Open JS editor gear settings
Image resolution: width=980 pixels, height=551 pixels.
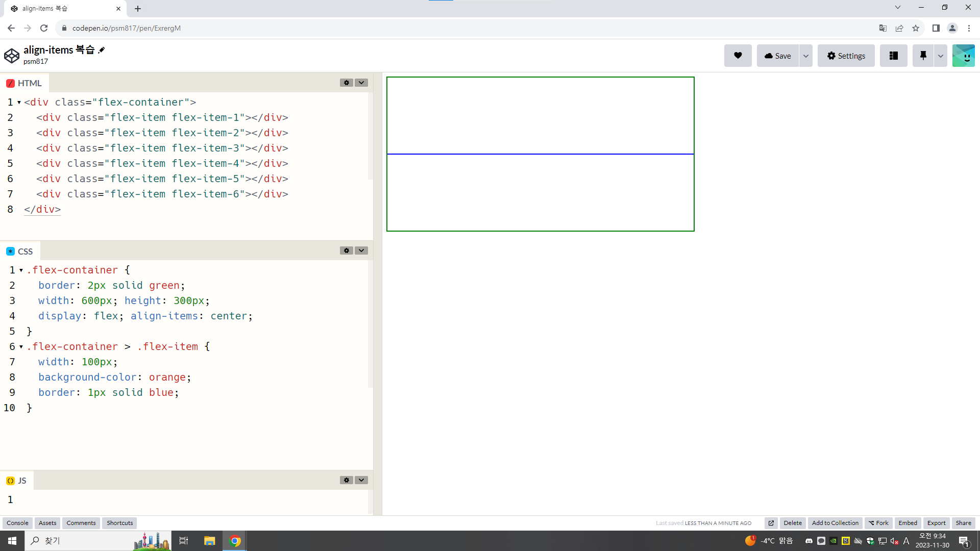click(x=347, y=480)
